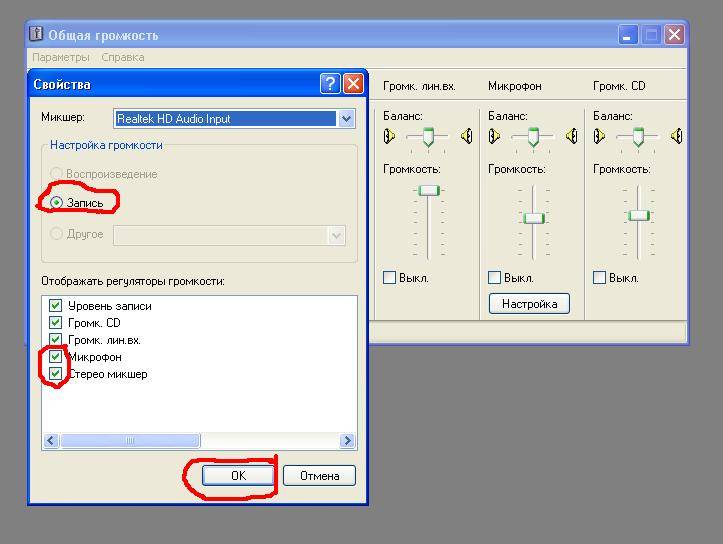Click the Стерео микшер list entry text
Screen dimensions: 723x544
pyautogui.click(x=108, y=374)
